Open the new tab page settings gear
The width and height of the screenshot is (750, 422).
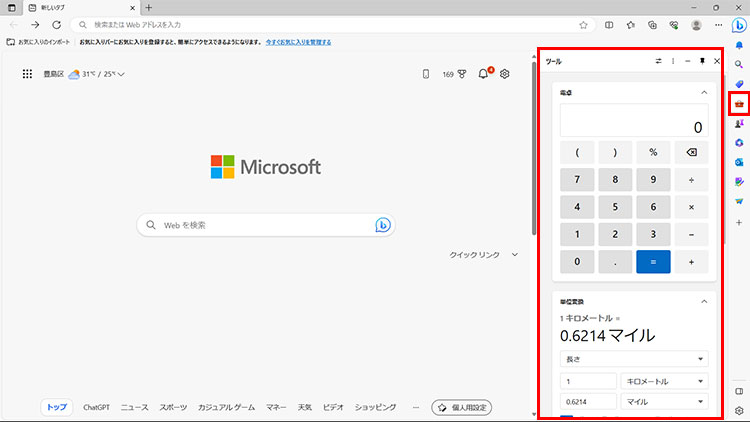tap(505, 74)
